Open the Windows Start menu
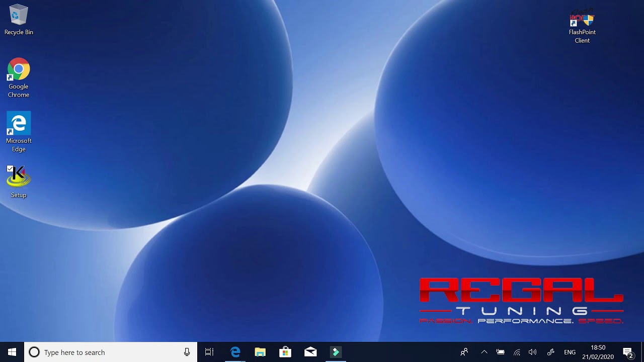The image size is (644, 362). pyautogui.click(x=12, y=352)
